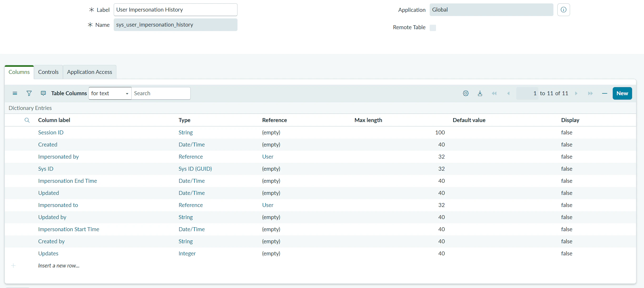Click the plus icon to insert row
Viewport: 644px width, 288px height.
pyautogui.click(x=13, y=266)
